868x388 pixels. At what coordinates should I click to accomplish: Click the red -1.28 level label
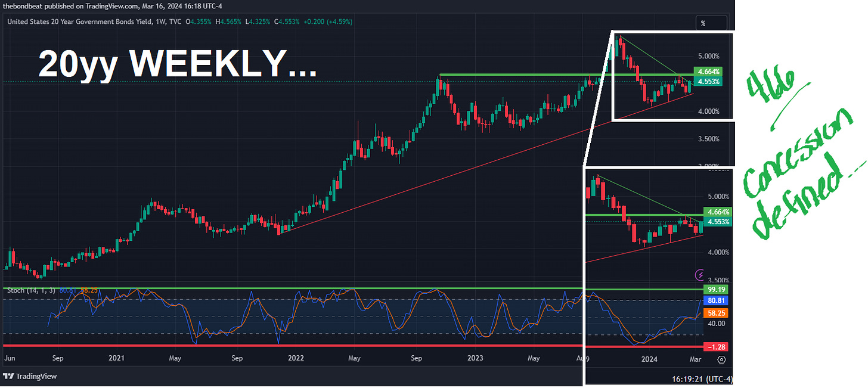(715, 346)
